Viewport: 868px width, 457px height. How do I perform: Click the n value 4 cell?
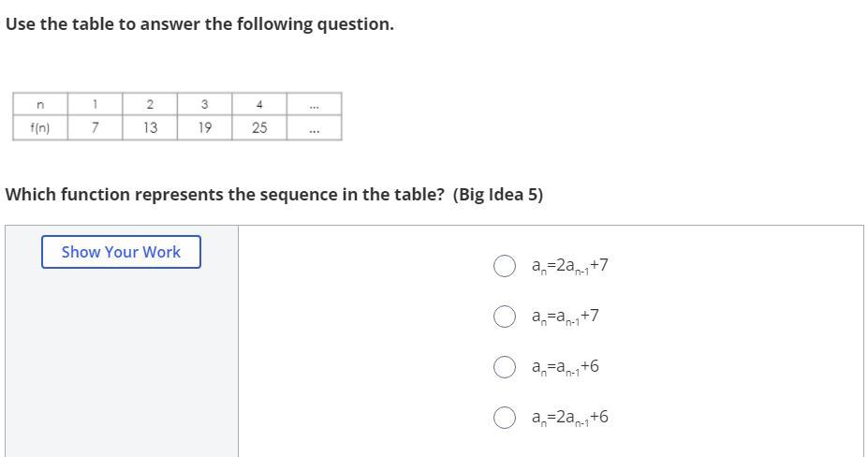tap(259, 104)
